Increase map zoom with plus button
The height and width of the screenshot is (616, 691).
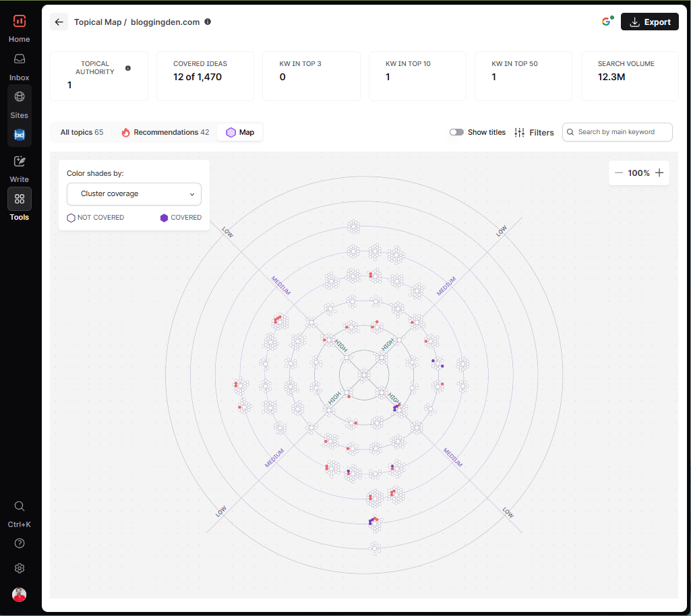[659, 173]
